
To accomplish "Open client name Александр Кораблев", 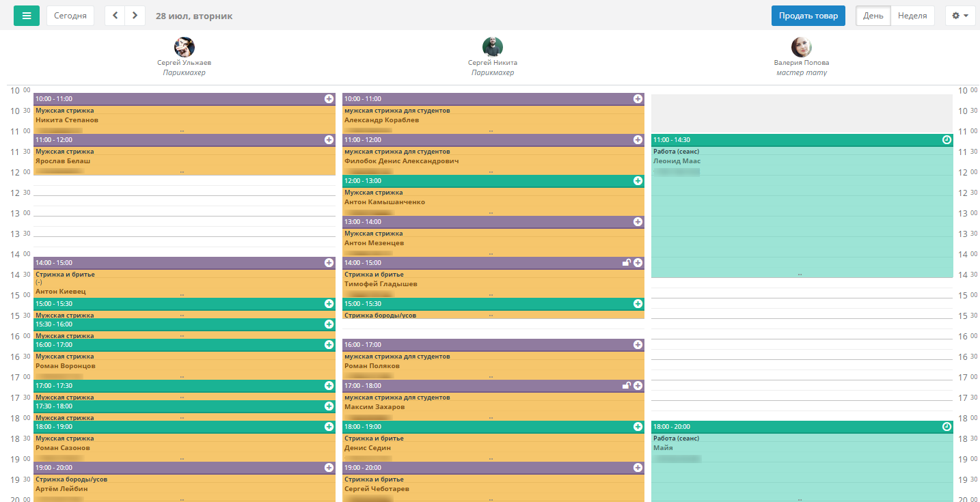I will [382, 120].
